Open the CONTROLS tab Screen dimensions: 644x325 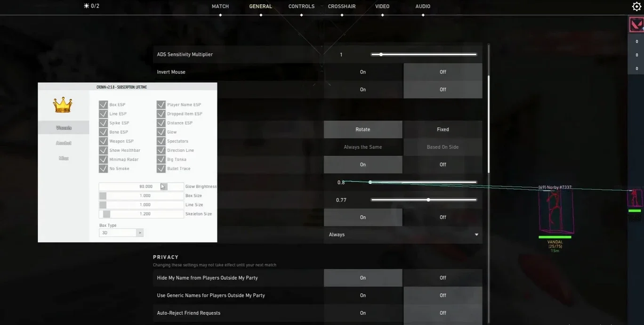click(301, 7)
